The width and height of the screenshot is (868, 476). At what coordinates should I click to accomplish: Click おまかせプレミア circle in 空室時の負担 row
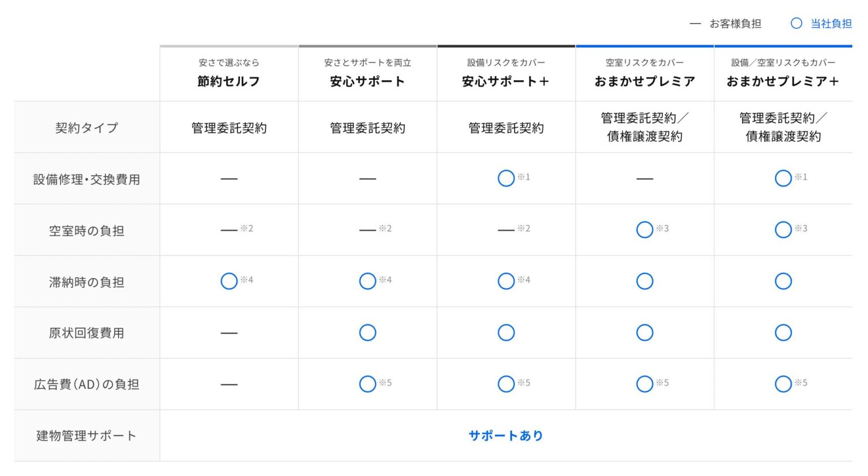(x=644, y=230)
